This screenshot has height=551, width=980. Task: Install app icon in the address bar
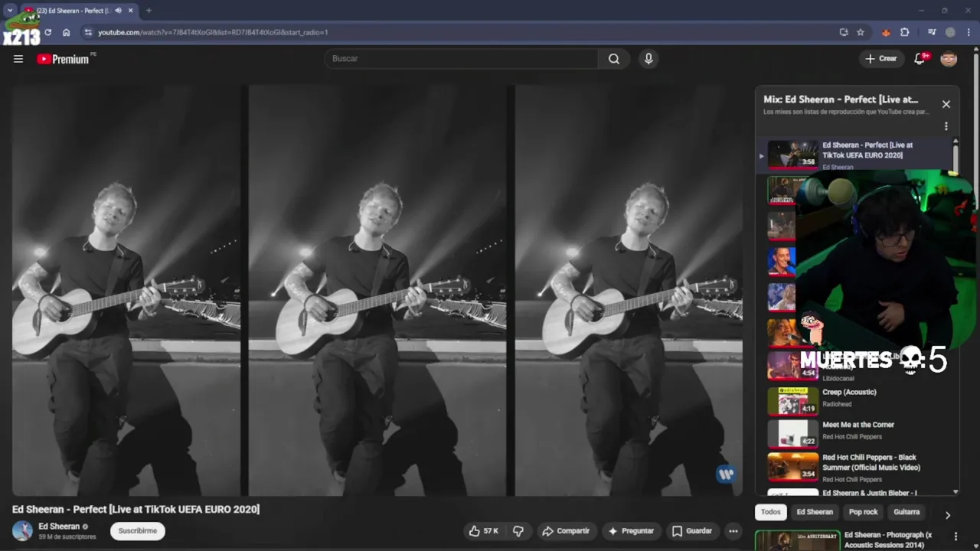pyautogui.click(x=844, y=32)
